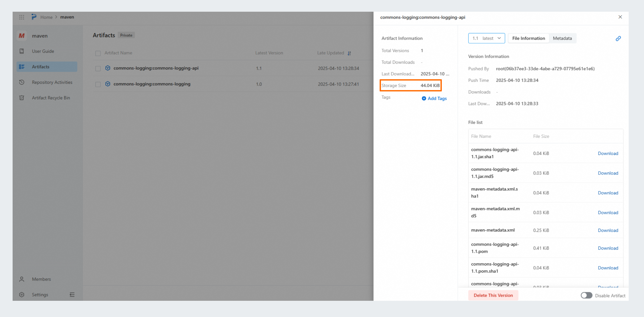644x317 pixels.
Task: Select all artifacts via the header checkbox
Action: (98, 53)
